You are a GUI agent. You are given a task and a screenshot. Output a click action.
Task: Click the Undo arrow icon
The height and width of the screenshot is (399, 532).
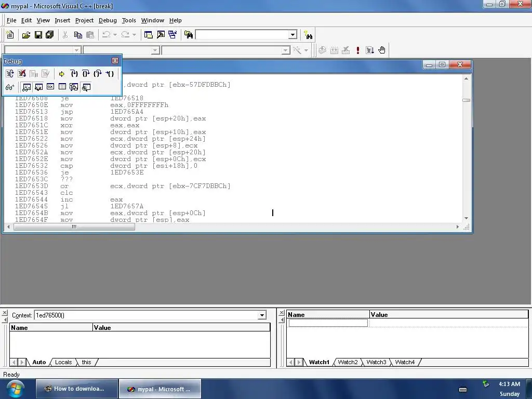pos(106,35)
